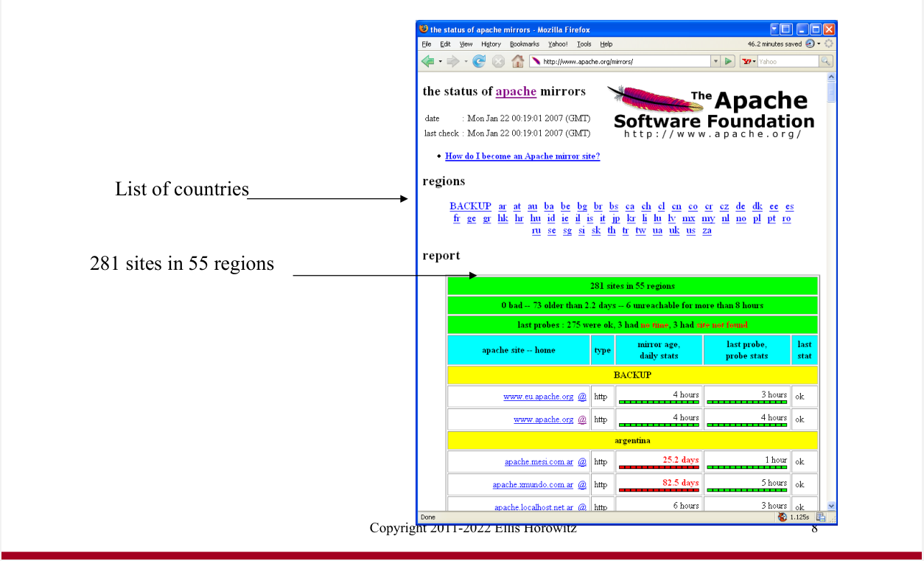924x561 pixels.
Task: Click the Fasterfox timer icon in status bar
Action: tap(782, 517)
